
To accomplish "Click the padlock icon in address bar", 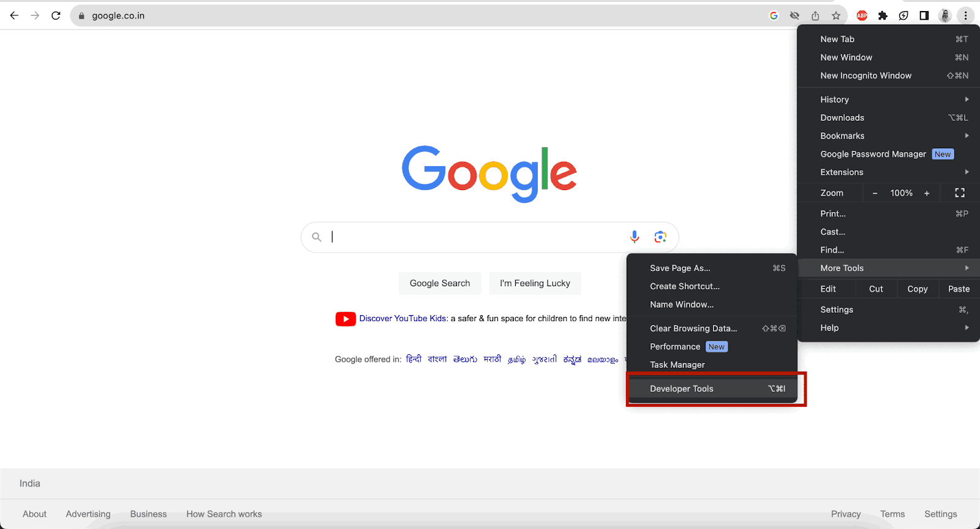I will pos(81,16).
